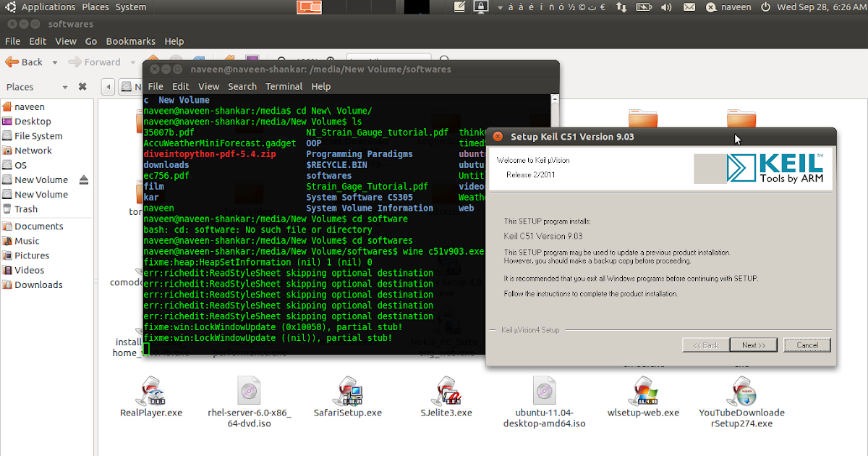
Task: Click the locked display icon in panel
Action: 480,7
